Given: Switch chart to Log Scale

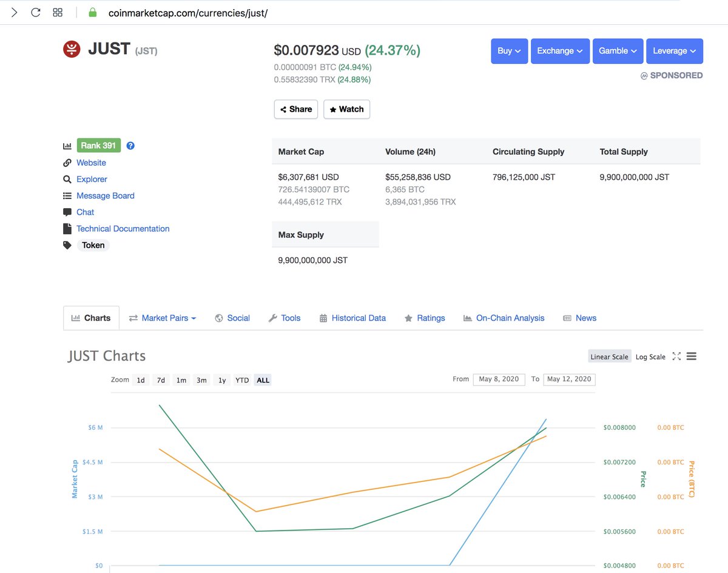Looking at the screenshot, I should point(650,356).
